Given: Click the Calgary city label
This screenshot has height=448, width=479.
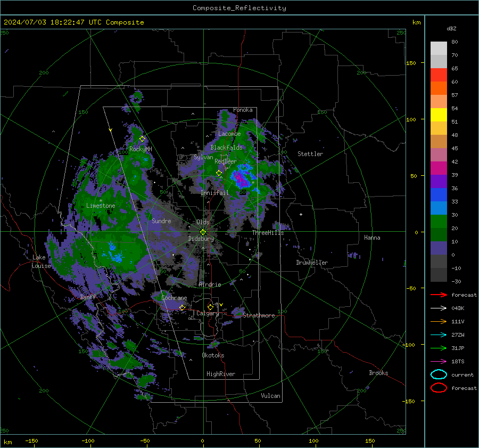Looking at the screenshot, I should 208,313.
